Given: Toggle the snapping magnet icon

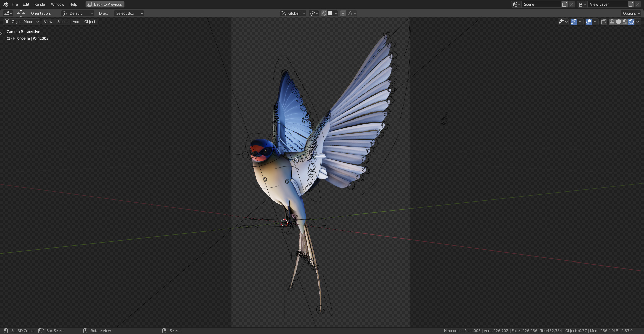Looking at the screenshot, I should coord(324,13).
